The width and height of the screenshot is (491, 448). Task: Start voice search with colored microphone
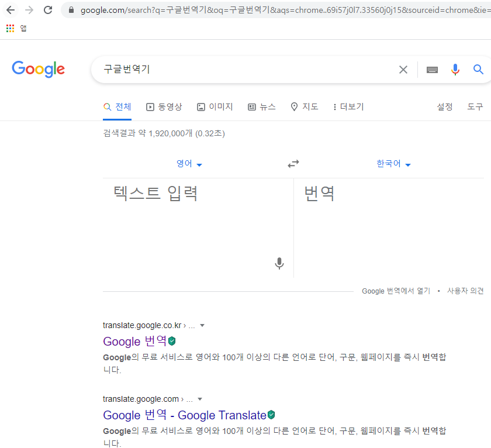[x=455, y=70]
